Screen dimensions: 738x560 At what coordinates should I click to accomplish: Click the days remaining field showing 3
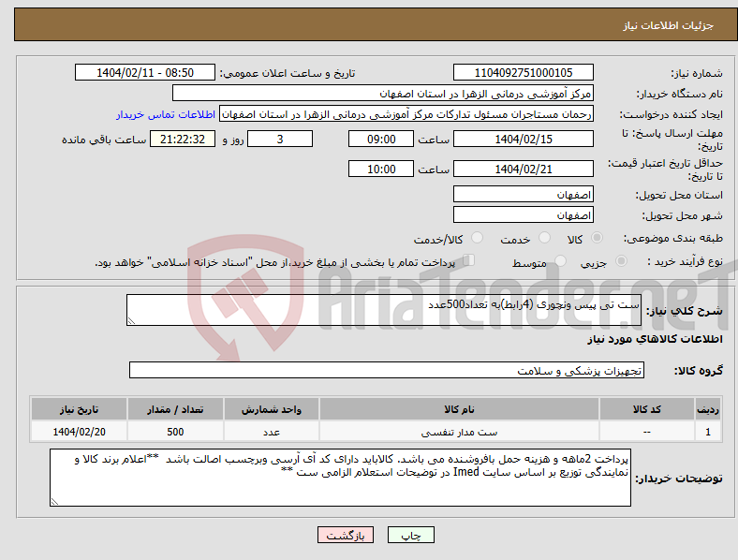[280, 139]
